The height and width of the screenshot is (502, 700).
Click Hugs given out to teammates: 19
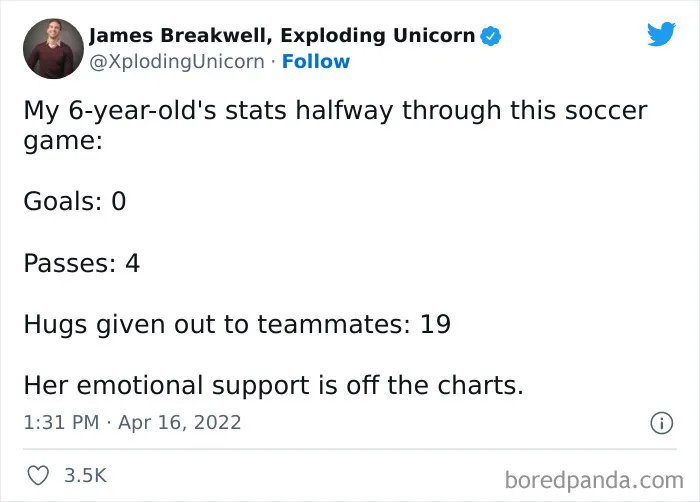(237, 325)
